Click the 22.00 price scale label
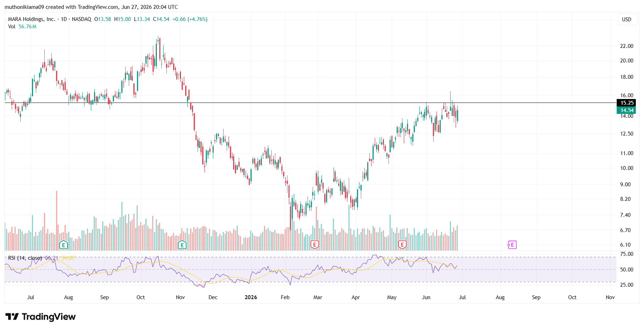 pos(627,46)
